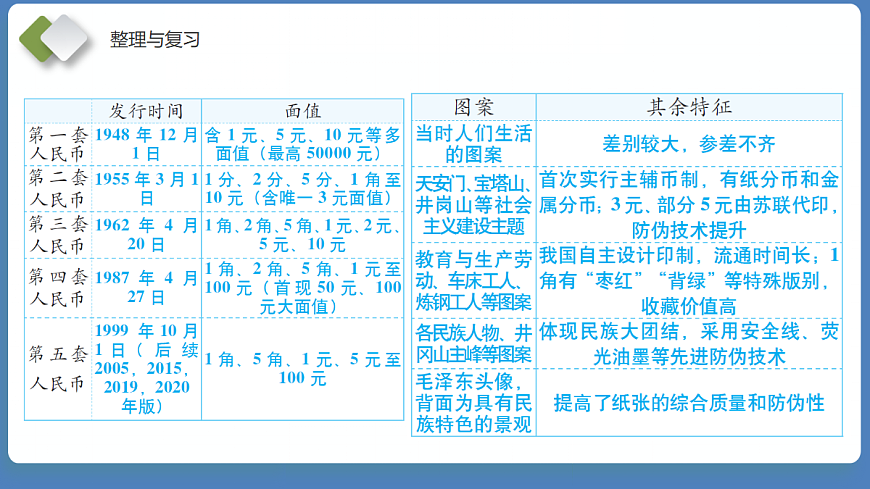Click the 第五套人民币 row label
Screen dimensions: 870x489
[58, 369]
